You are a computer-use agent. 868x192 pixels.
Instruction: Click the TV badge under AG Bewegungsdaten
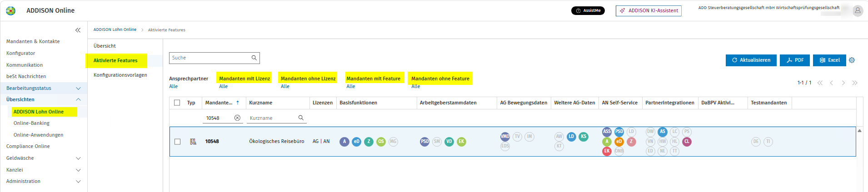pos(517,136)
